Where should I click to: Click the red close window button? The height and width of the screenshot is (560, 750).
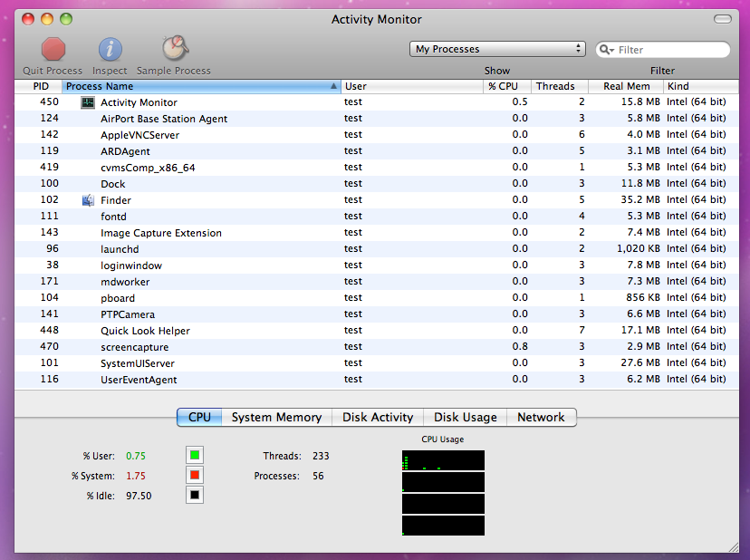click(28, 19)
